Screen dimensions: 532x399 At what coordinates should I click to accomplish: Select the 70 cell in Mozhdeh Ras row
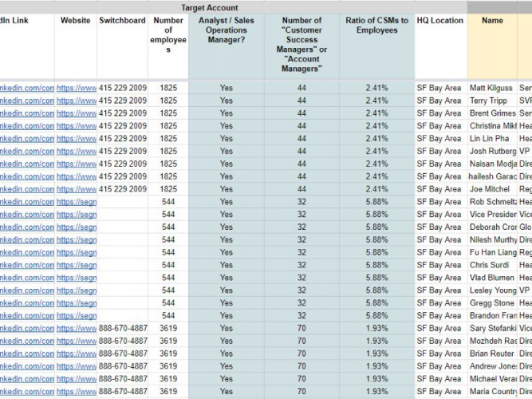click(x=301, y=341)
